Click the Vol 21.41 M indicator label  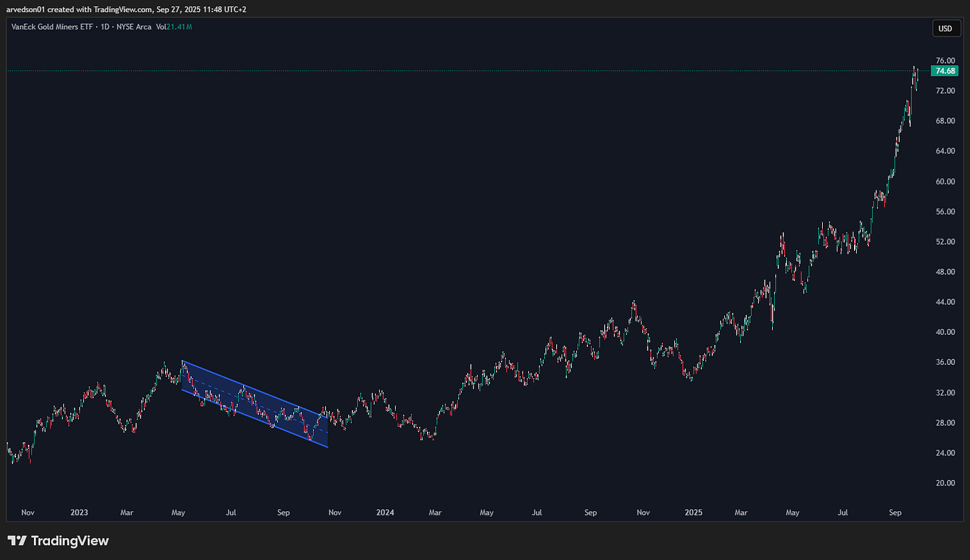174,27
